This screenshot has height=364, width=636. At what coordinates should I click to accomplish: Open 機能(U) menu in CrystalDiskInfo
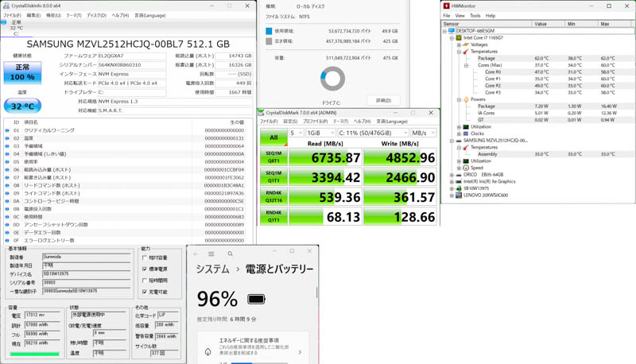[x=53, y=15]
